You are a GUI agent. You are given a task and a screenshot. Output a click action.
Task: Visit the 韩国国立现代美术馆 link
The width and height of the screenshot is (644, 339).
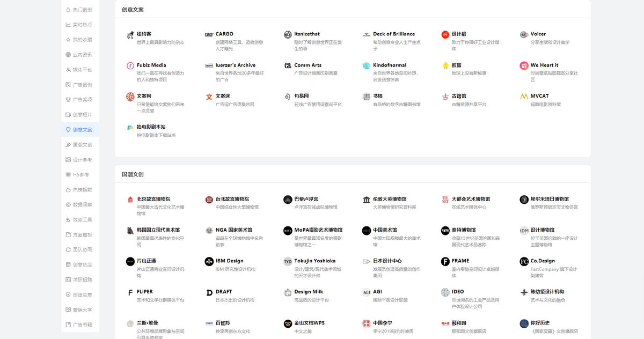158,231
